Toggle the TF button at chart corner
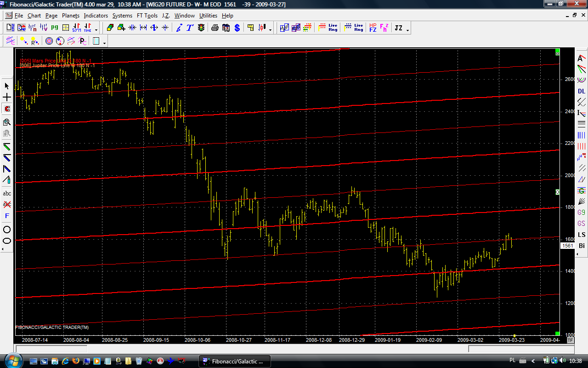This screenshot has height=368, width=588. pyautogui.click(x=570, y=340)
